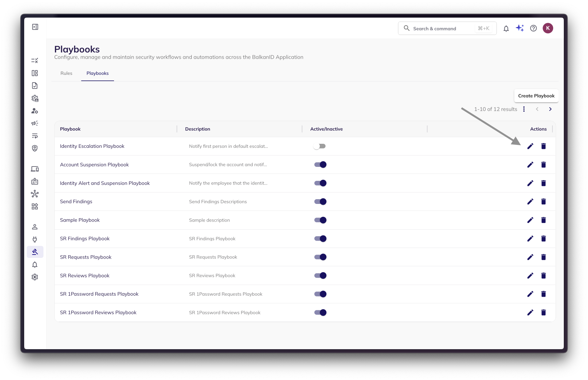Collapse the sidebar panel icon

coord(35,27)
